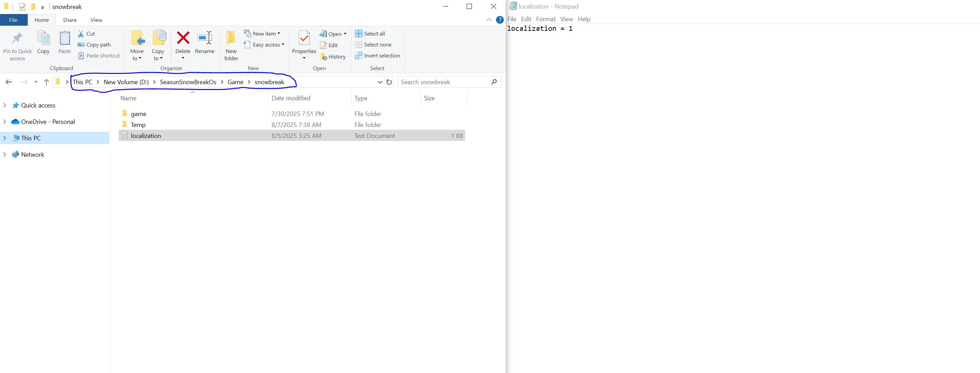Viewport: 980px width, 373px height.
Task: Click the scissors Cut icon
Action: (81, 34)
